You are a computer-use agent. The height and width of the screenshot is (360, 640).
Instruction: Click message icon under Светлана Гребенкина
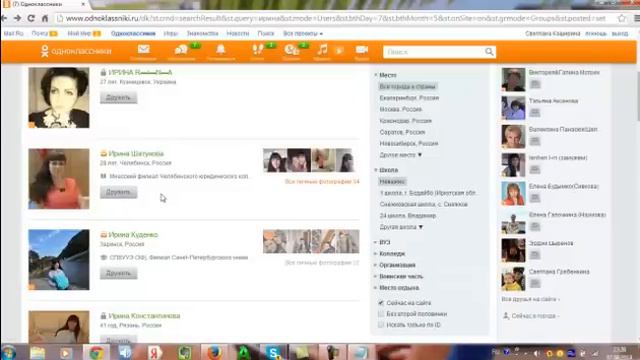[x=535, y=283]
